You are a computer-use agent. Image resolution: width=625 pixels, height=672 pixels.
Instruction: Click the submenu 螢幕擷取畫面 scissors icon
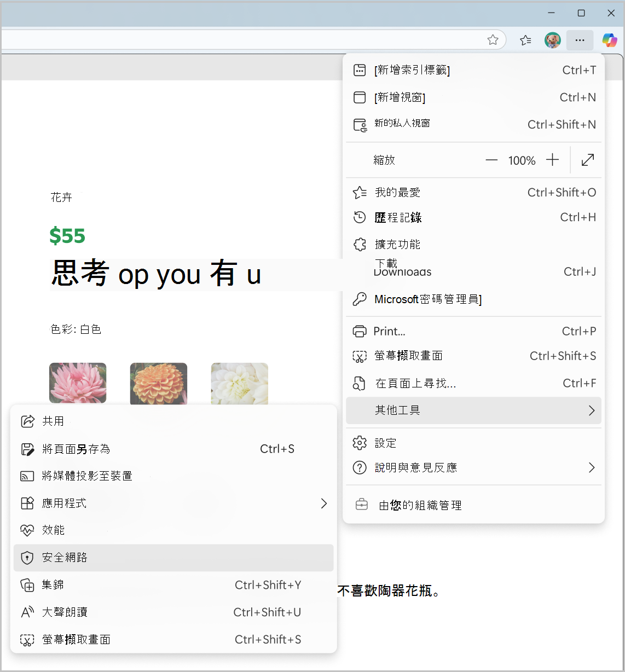point(27,640)
